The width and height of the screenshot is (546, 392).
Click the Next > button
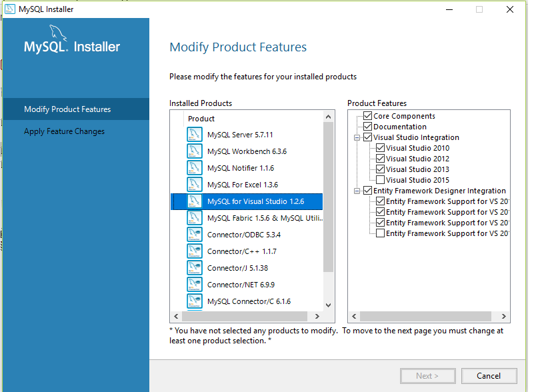(427, 376)
